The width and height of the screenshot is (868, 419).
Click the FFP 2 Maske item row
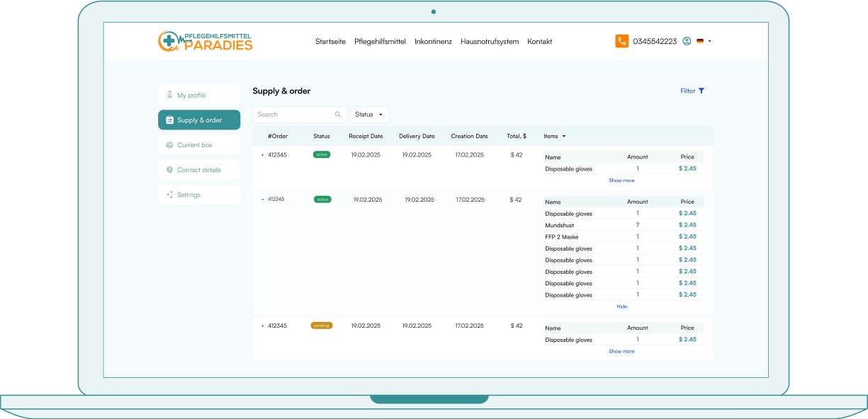(624, 236)
